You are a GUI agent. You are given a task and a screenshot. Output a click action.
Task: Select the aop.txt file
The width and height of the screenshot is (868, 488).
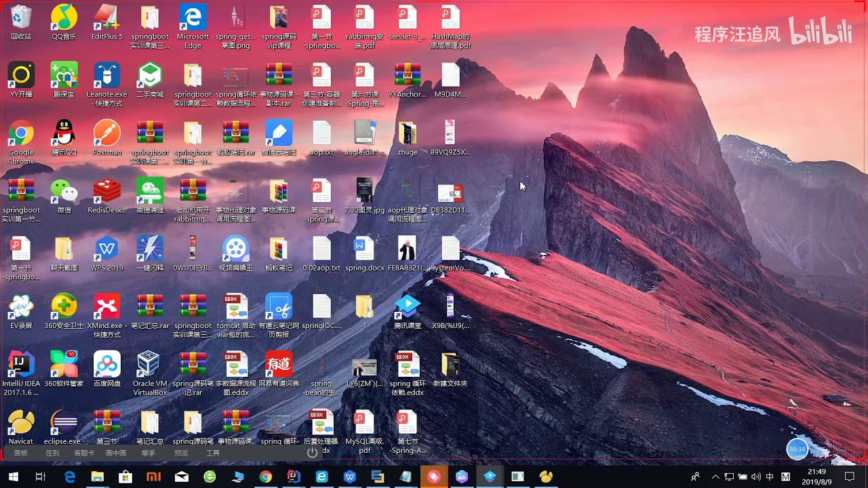[321, 138]
